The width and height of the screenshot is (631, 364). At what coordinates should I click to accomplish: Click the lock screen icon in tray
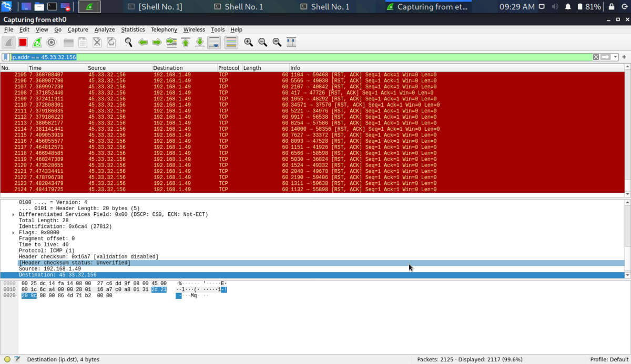(611, 7)
